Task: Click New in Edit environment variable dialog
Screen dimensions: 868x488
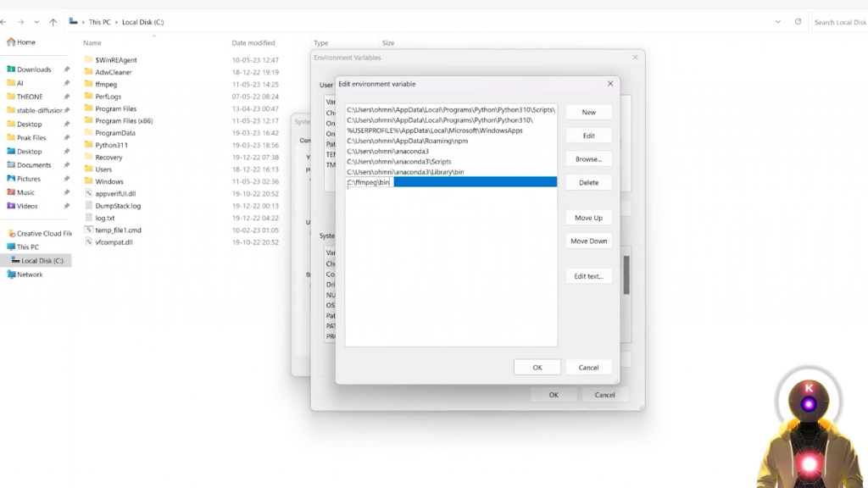Action: coord(588,113)
